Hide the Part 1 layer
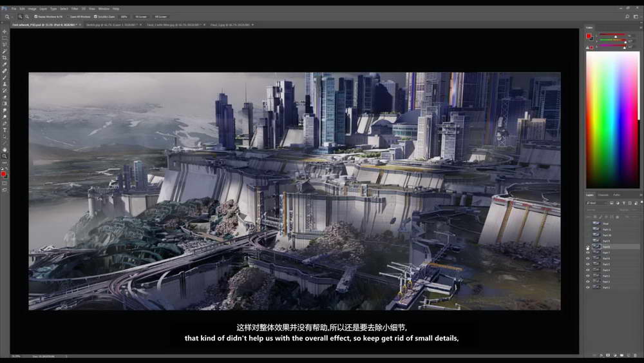This screenshot has width=644, height=363. tap(588, 288)
